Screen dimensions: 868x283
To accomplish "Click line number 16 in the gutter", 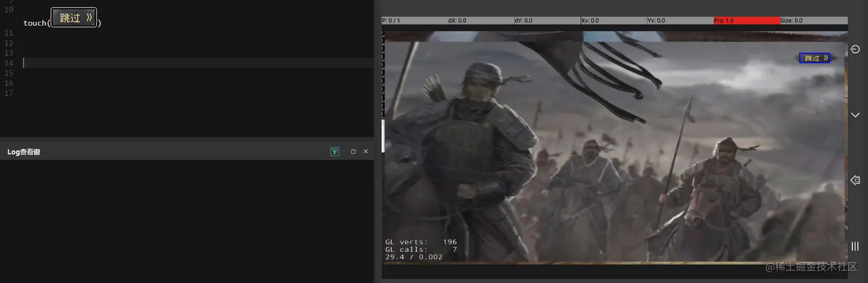I will [x=9, y=83].
